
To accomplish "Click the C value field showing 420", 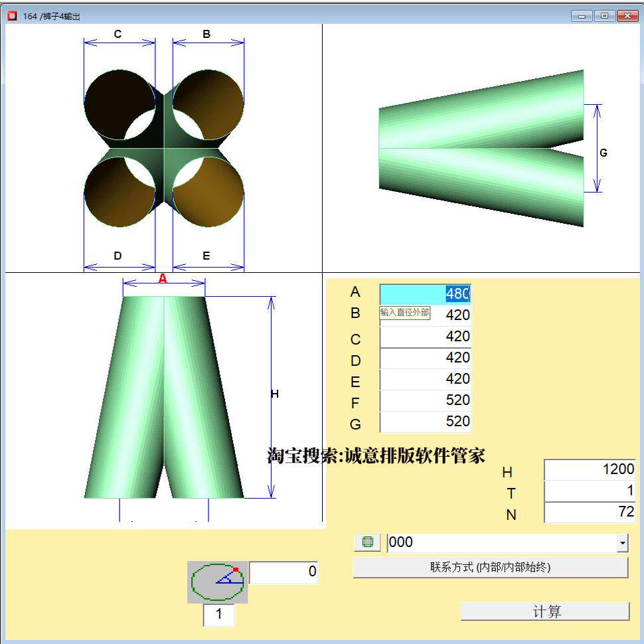I will coord(425,337).
